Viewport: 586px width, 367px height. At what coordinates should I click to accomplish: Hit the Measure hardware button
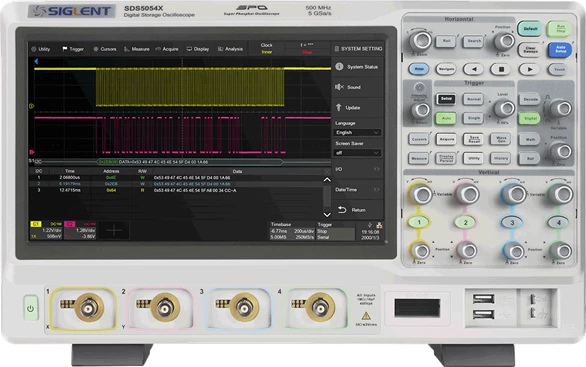click(419, 158)
